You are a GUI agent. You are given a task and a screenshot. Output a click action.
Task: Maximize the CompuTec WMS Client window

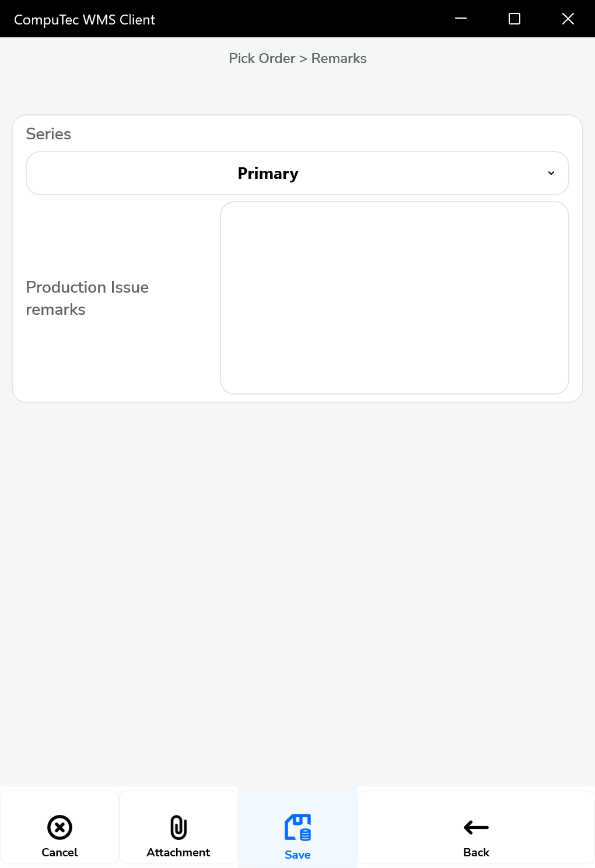514,19
